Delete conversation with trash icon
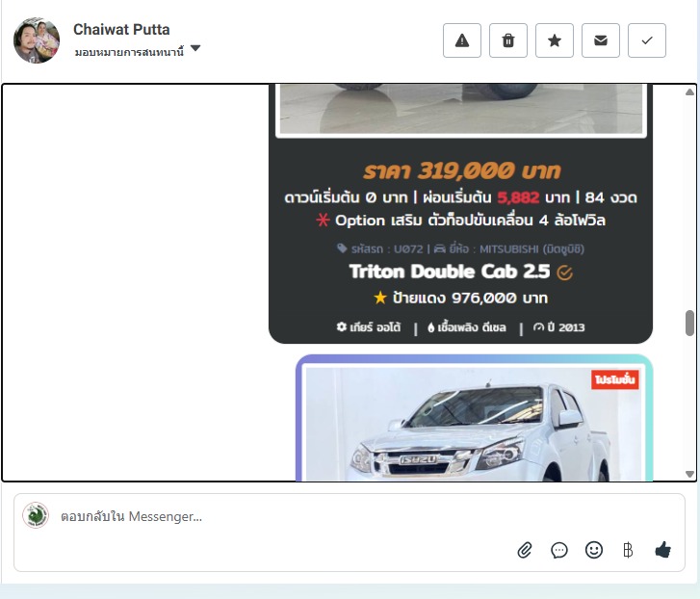Image resolution: width=700 pixels, height=599 pixels. pyautogui.click(x=508, y=40)
